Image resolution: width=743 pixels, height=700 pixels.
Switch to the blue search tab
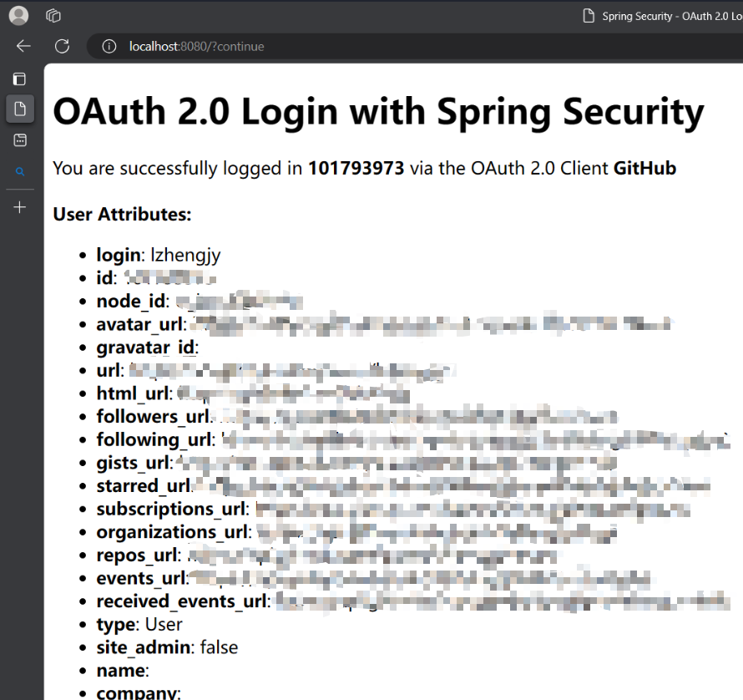pos(20,171)
